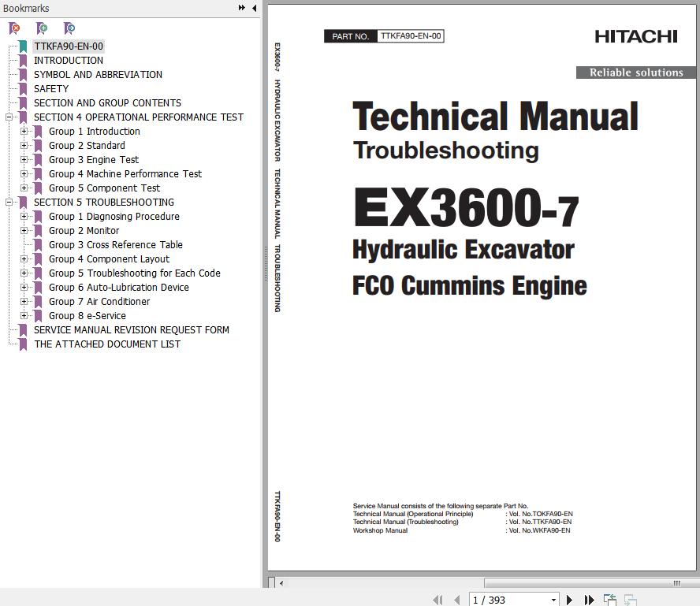Go to previous page arrow

[x=456, y=600]
